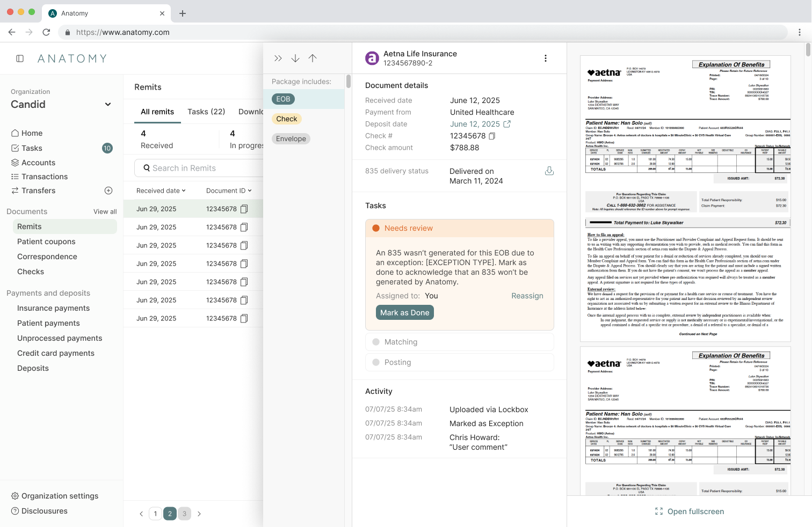Screen dimensions: 812x527
Task: Go to next remit with down arrow
Action: [x=295, y=58]
